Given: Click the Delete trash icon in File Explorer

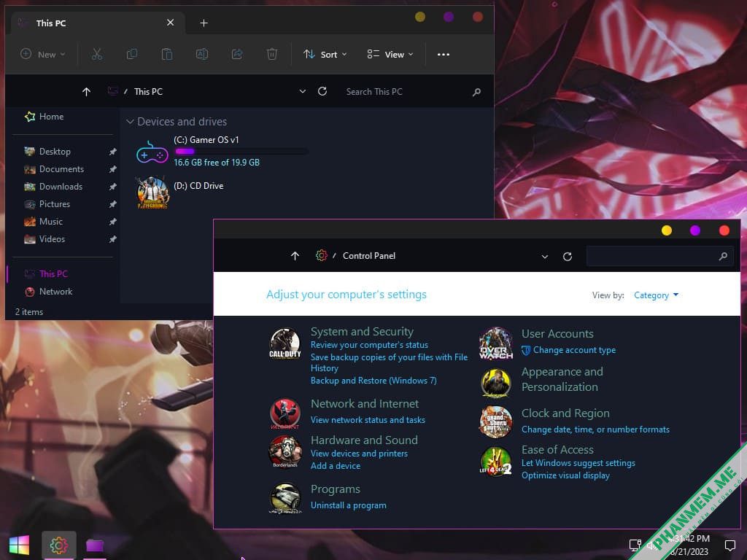Looking at the screenshot, I should [272, 54].
